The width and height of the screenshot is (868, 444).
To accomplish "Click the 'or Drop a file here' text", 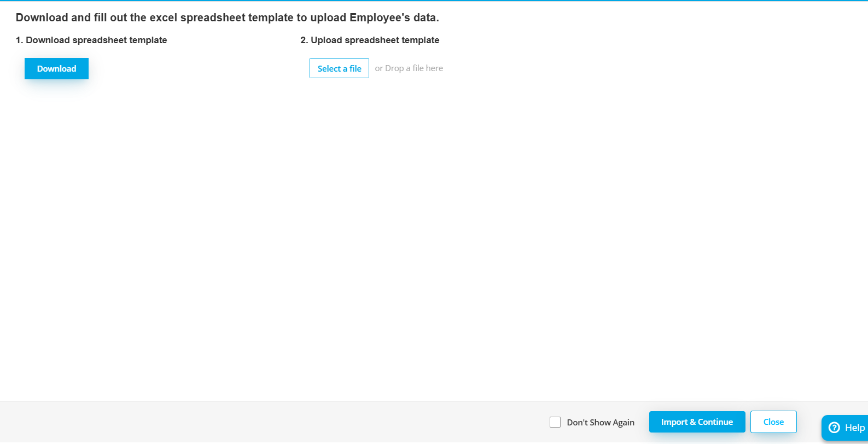I will point(409,68).
